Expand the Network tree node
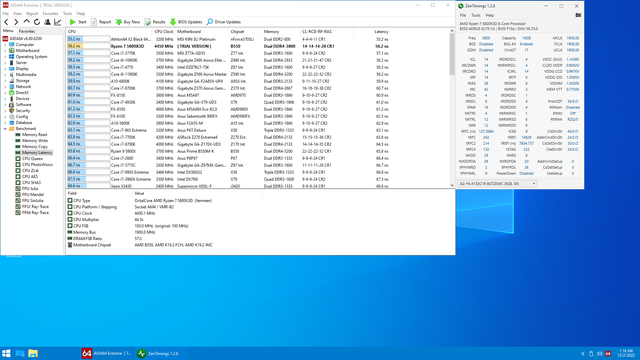The height and width of the screenshot is (360, 640). pos(5,87)
